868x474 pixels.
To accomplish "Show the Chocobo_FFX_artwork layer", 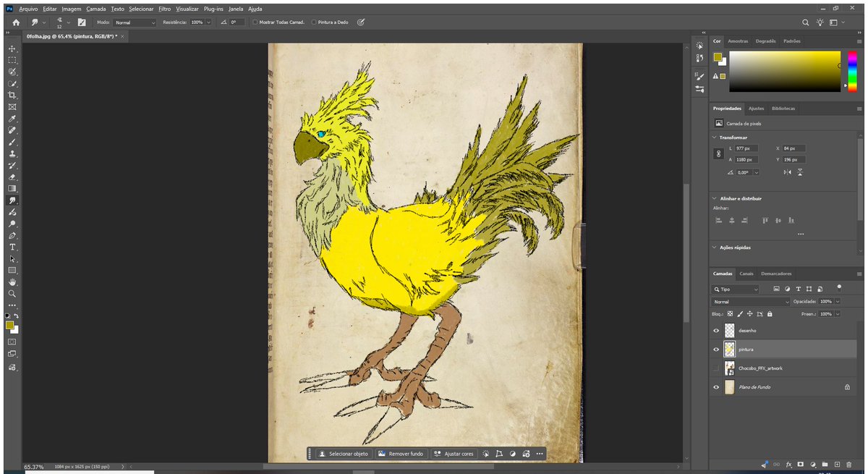I will pos(716,368).
